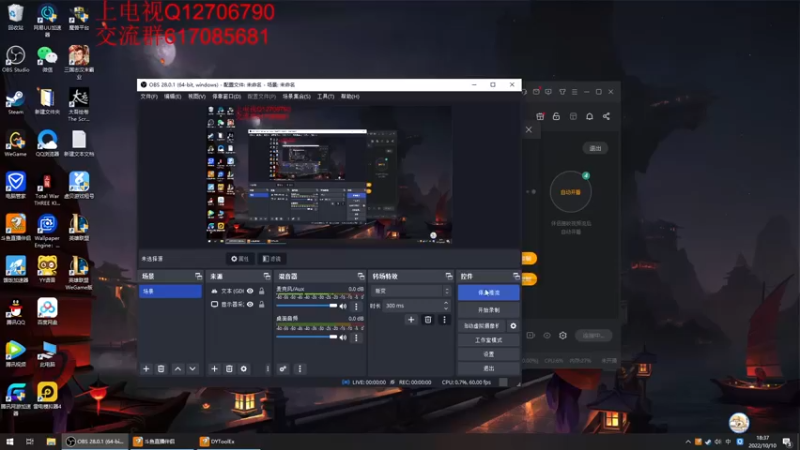Adjust the Mic/Aux volume slider
The width and height of the screenshot is (800, 450).
(x=307, y=306)
